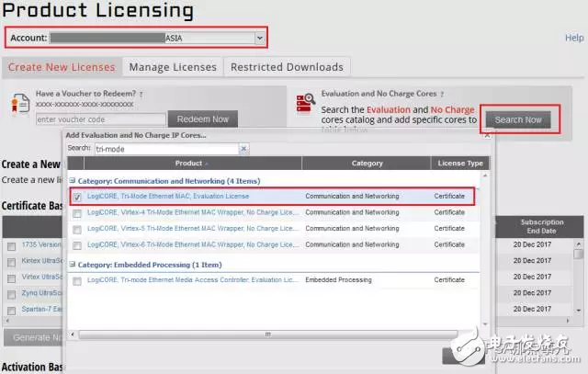Collapse Communication and Networking category
Image resolution: width=588 pixels, height=374 pixels.
pos(73,181)
